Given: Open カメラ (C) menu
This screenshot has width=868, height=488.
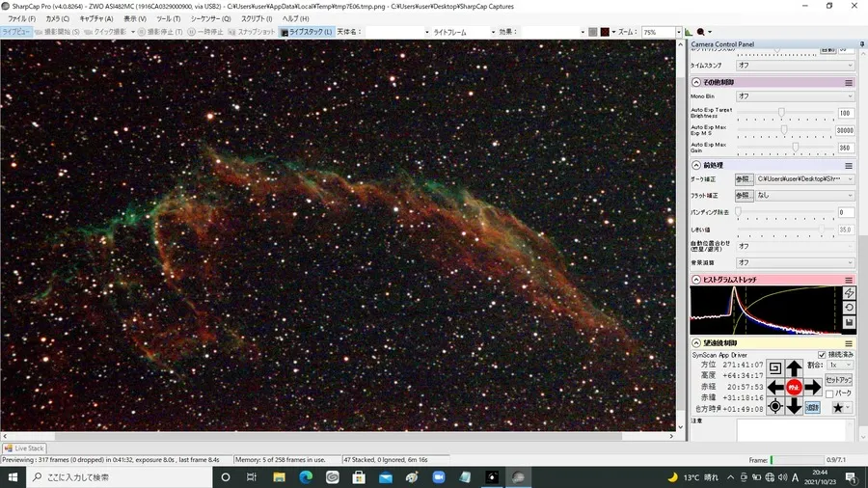Looking at the screenshot, I should click(58, 19).
